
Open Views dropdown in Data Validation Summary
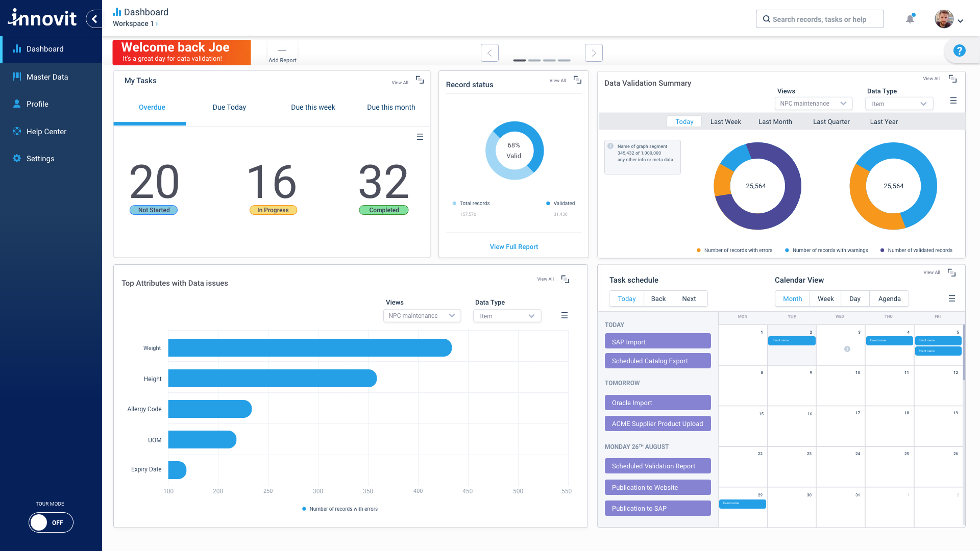[813, 104]
